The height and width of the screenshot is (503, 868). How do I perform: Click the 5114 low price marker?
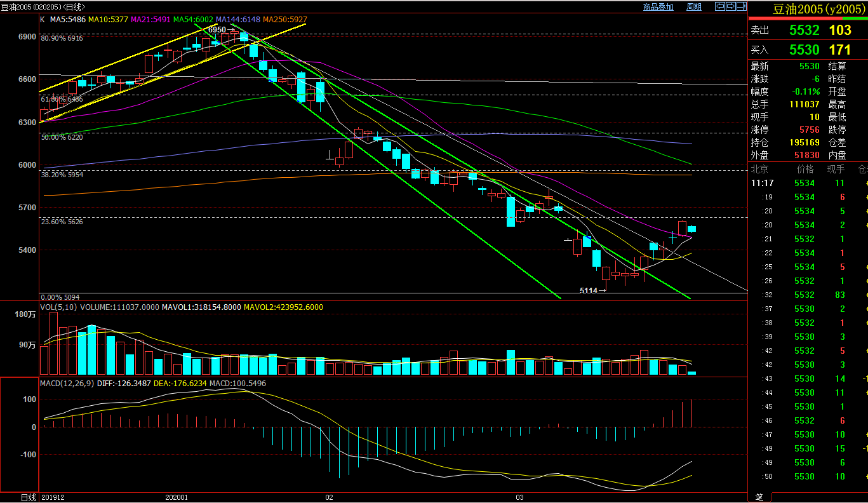click(589, 290)
